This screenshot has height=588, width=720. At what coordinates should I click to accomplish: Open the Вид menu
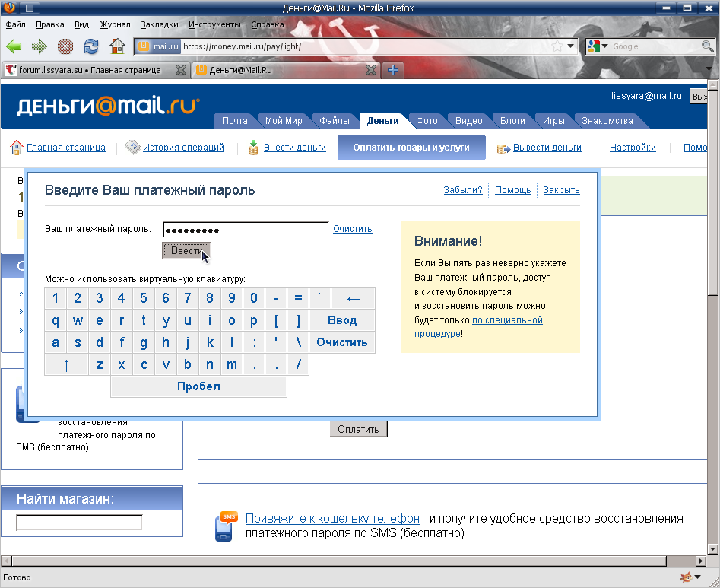(81, 24)
